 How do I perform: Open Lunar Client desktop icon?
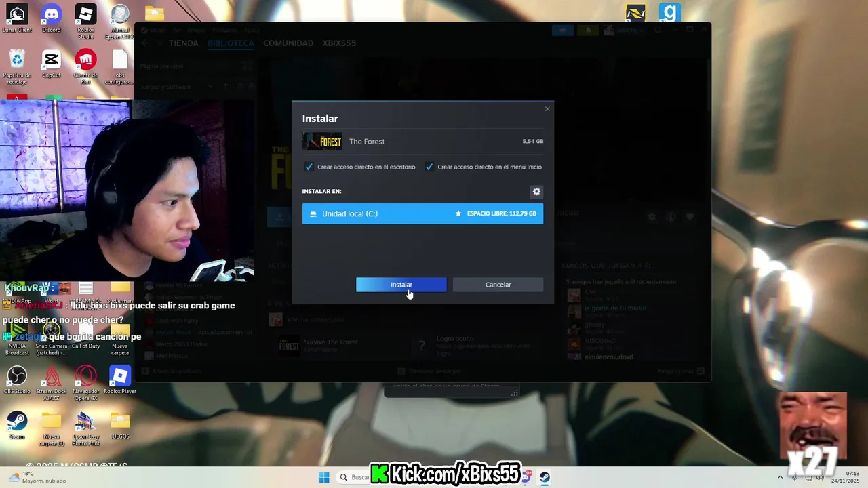(17, 18)
